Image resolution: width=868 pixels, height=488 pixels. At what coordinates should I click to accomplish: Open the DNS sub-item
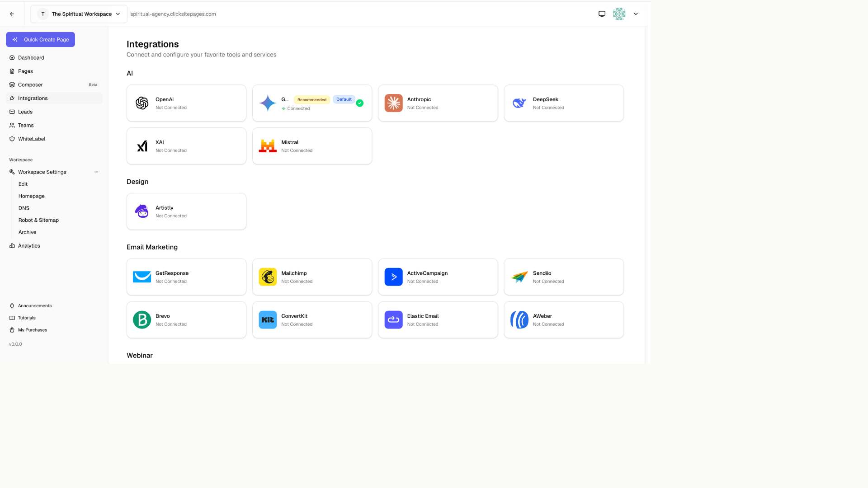pyautogui.click(x=24, y=208)
